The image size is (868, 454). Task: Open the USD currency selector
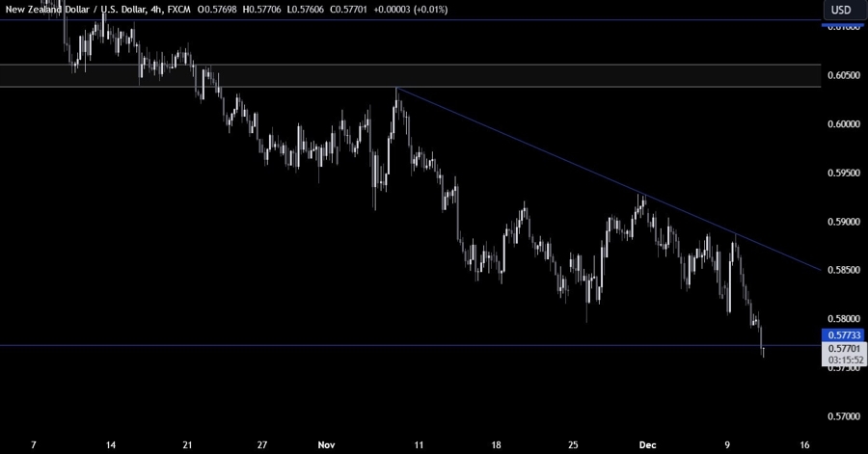point(842,10)
